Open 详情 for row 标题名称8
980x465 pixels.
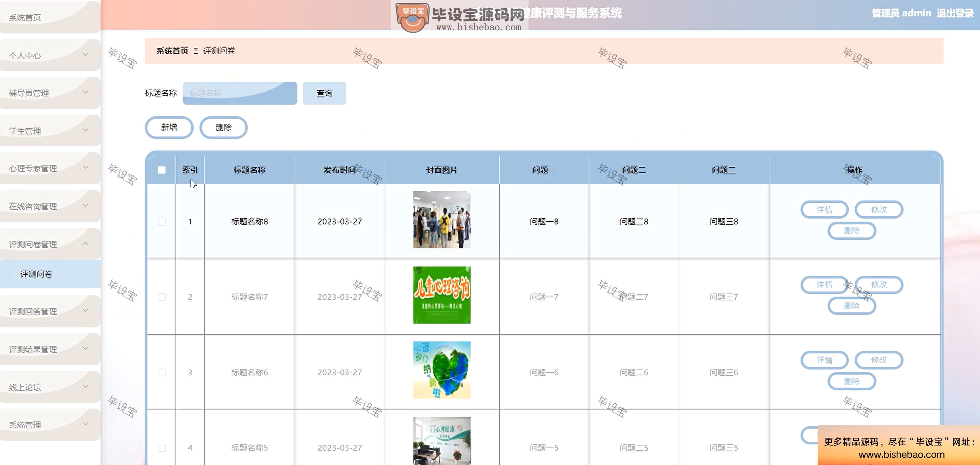[824, 209]
